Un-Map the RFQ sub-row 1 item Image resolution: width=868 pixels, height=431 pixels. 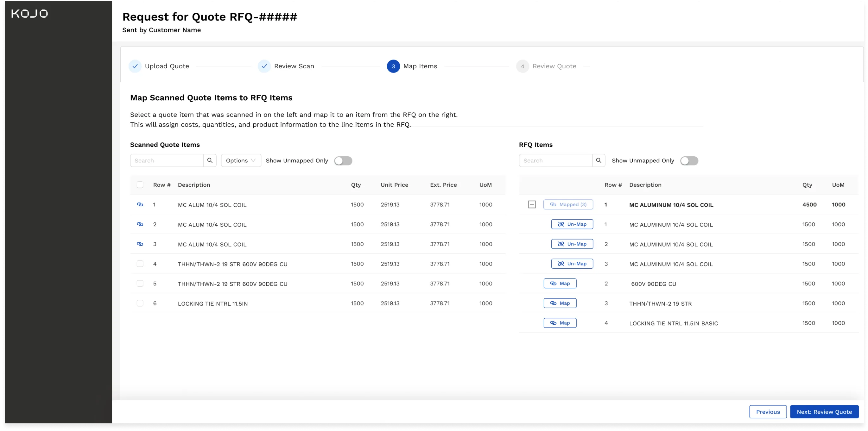572,224
